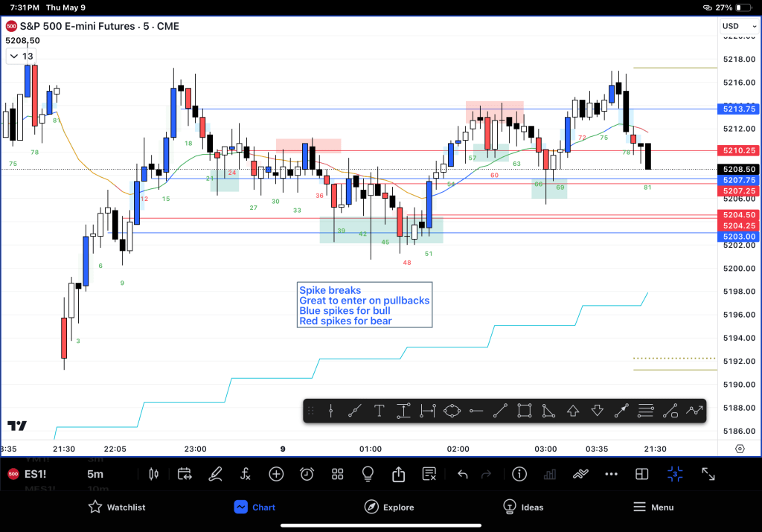Toggle fullscreen chart mode
This screenshot has height=532, width=762.
click(x=708, y=474)
